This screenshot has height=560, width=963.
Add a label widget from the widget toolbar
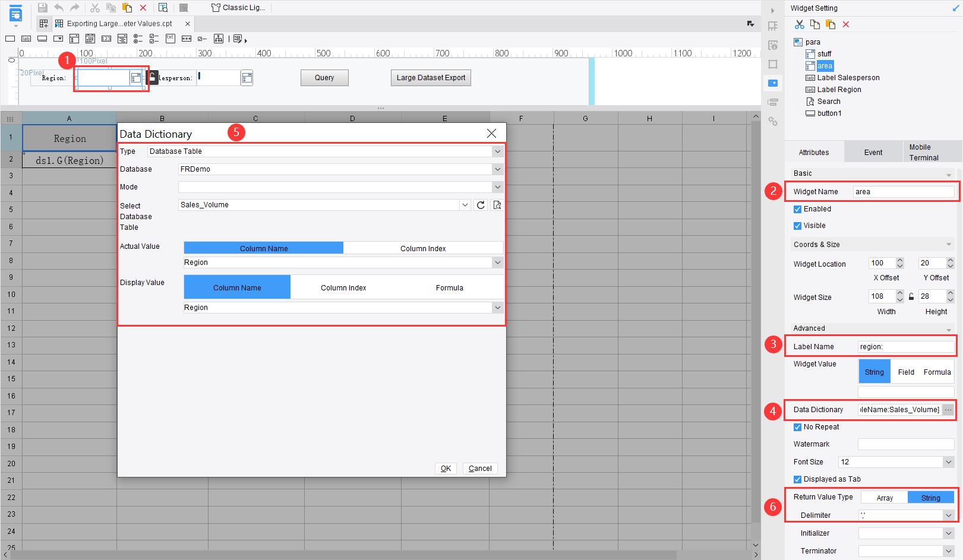pos(26,39)
